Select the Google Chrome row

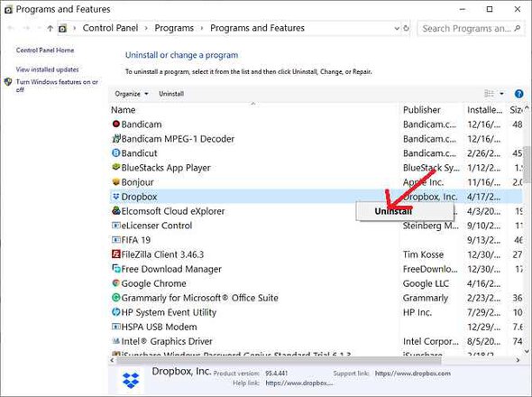pyautogui.click(x=316, y=283)
